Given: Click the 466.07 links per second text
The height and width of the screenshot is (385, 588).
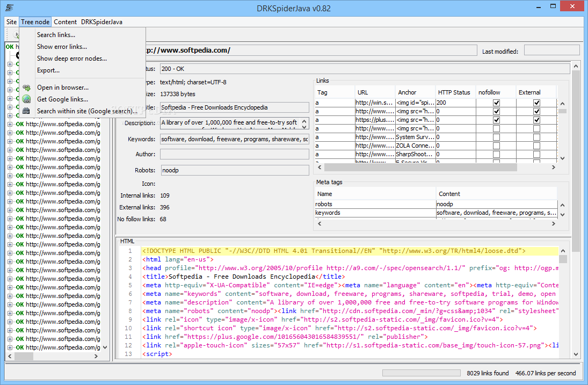Looking at the screenshot, I should (x=545, y=373).
